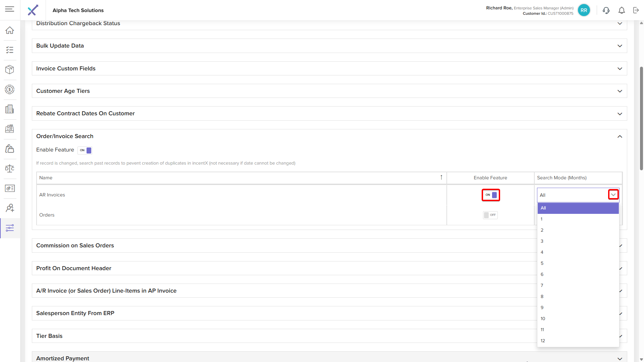Viewport: 644px width, 362px height.
Task: Go to home icon in sidebar
Action: point(10,30)
